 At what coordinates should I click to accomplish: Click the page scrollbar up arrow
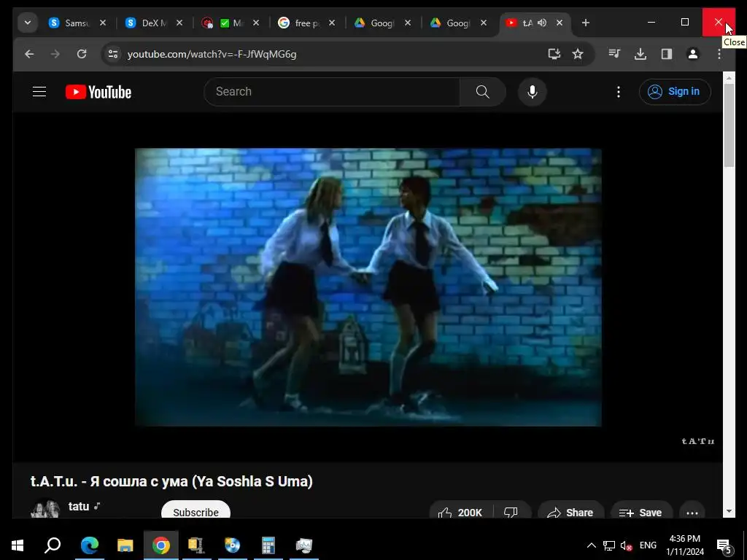(729, 77)
